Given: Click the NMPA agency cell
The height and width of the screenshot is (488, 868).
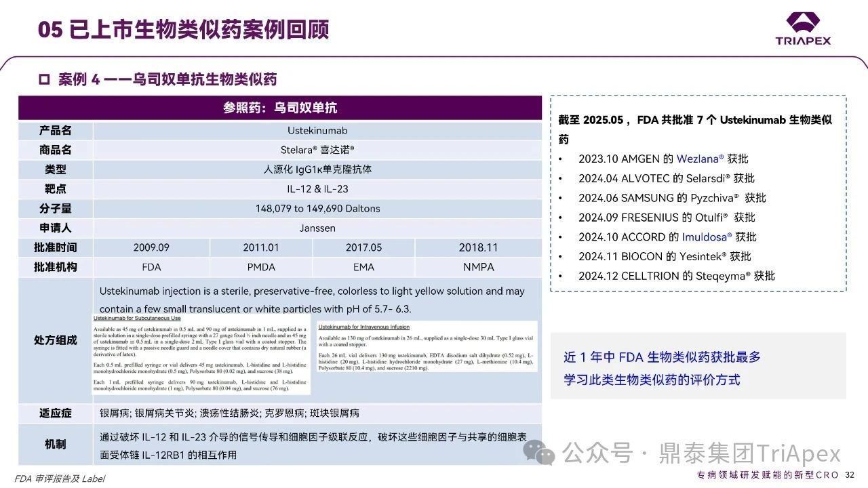Looking at the screenshot, I should coord(478,267).
